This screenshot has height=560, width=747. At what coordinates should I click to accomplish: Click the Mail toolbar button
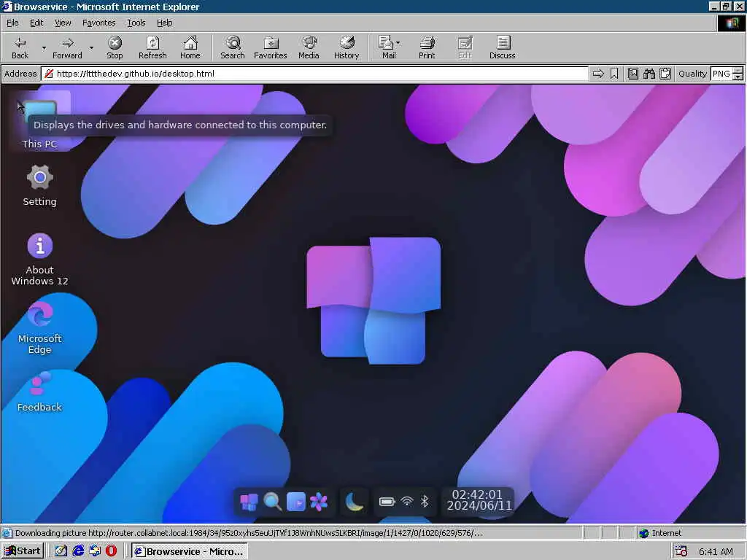[387, 47]
